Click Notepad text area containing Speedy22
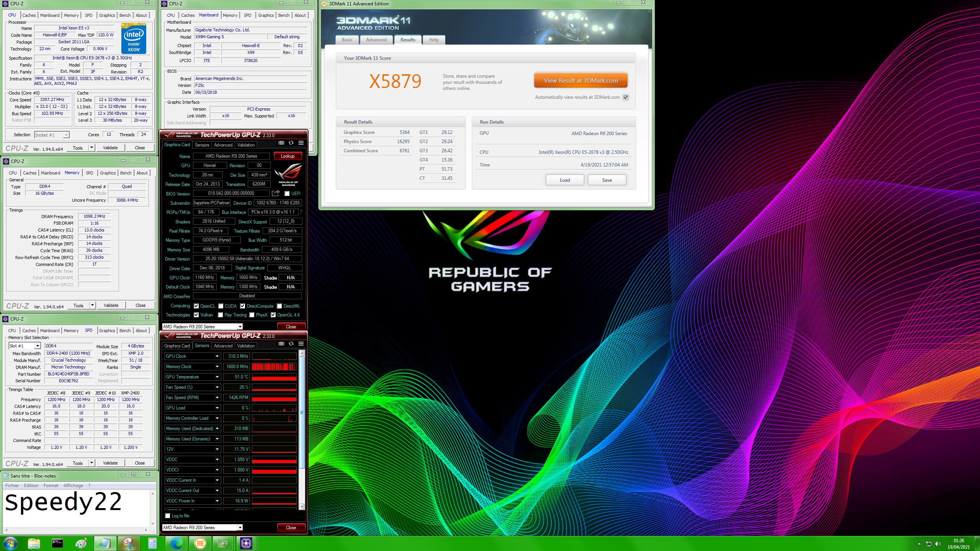Screen dimensions: 980x551 coord(77,508)
